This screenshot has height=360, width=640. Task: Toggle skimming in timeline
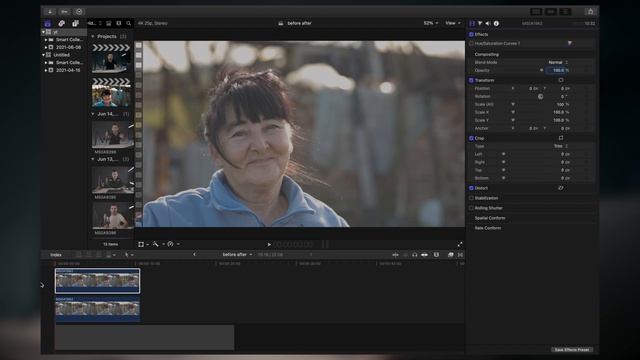[x=395, y=255]
